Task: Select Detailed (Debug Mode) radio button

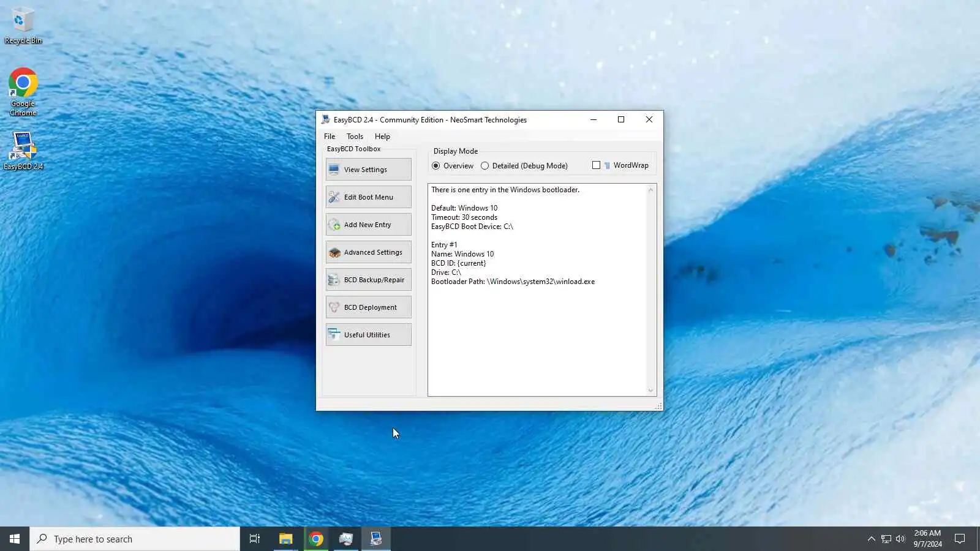Action: pos(524,166)
